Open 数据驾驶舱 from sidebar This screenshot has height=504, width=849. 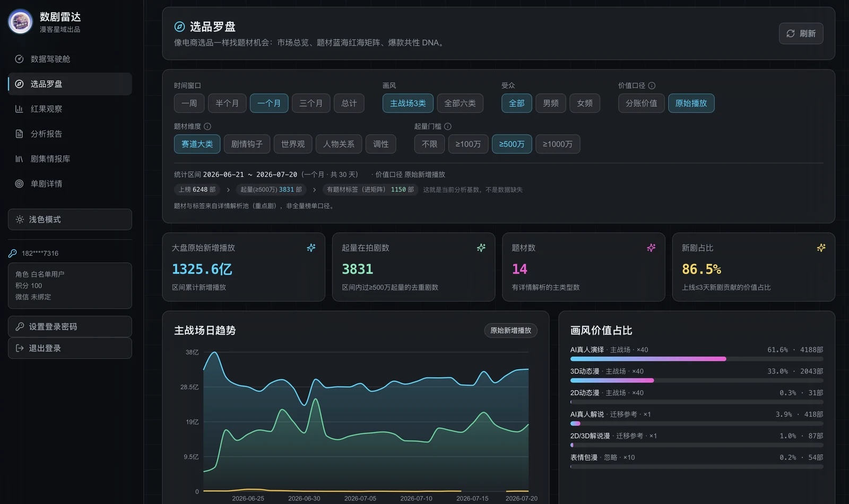[70, 59]
